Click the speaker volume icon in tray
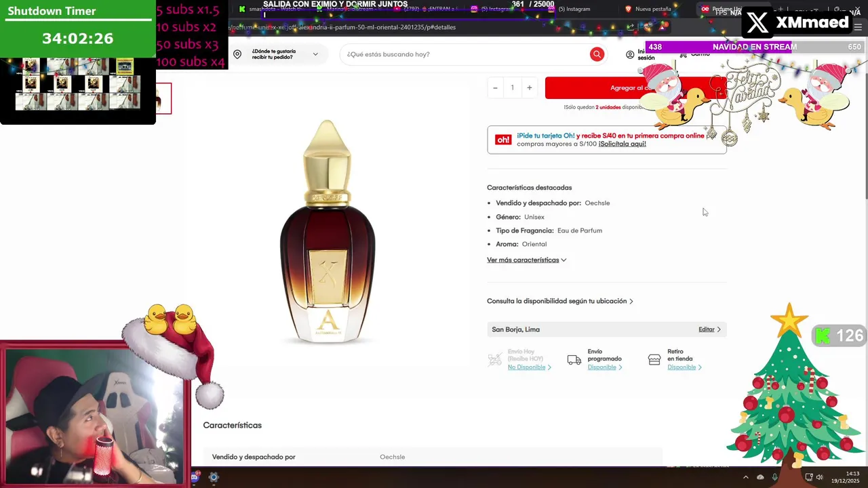The width and height of the screenshot is (868, 488). [x=820, y=477]
